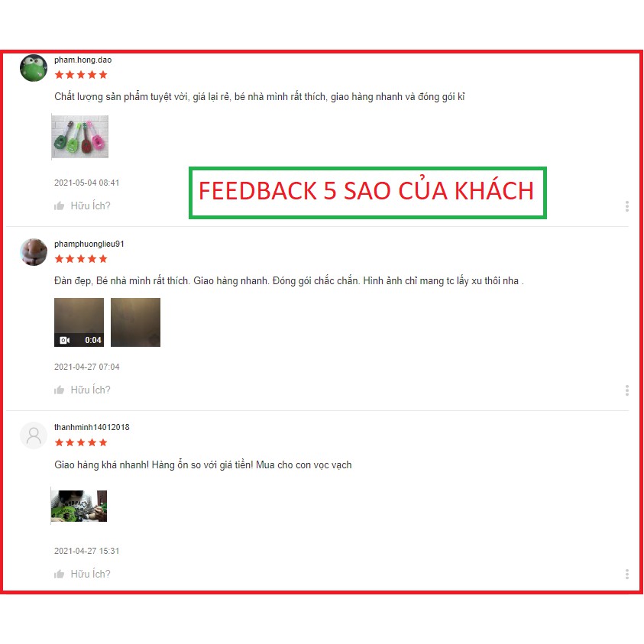Click thanhminh14012018's default grey avatar

(x=34, y=435)
